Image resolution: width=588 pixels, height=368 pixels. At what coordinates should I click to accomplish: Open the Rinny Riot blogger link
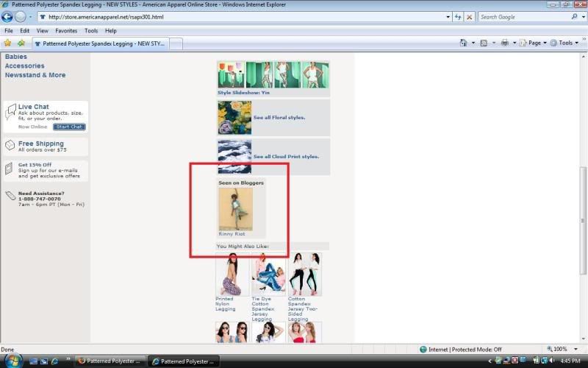point(232,233)
